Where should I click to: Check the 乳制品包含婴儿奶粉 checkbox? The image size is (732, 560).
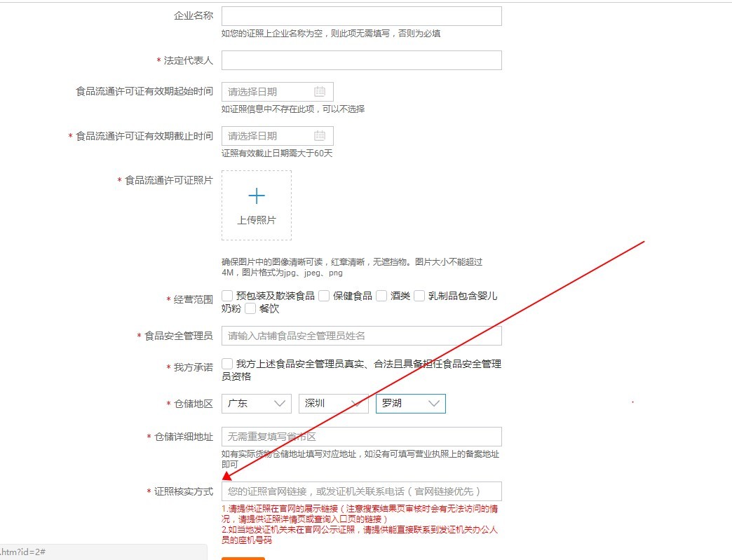coord(419,295)
